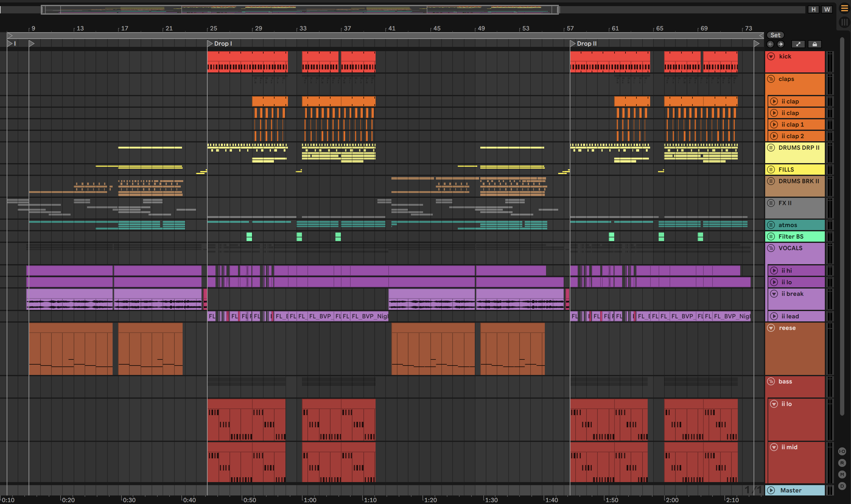The height and width of the screenshot is (504, 851).
Task: Toggle optimize arrangement height H button
Action: coord(813,9)
